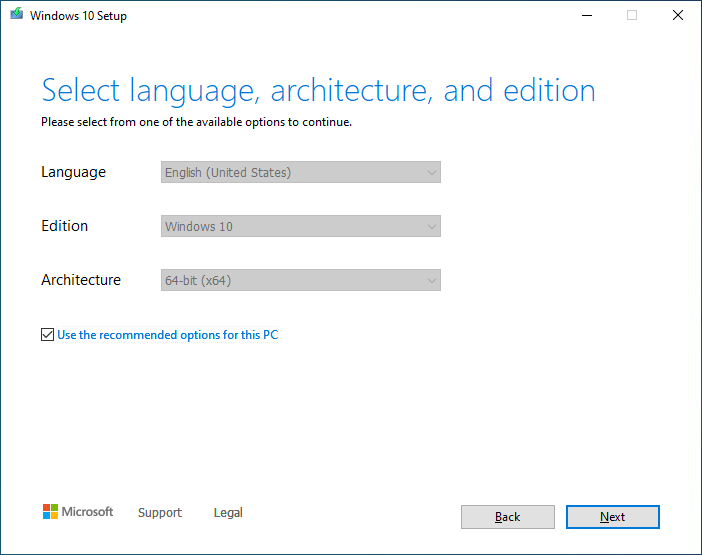Uncheck the recommended options checkbox
Screen dimensions: 702x555
[x=47, y=335]
